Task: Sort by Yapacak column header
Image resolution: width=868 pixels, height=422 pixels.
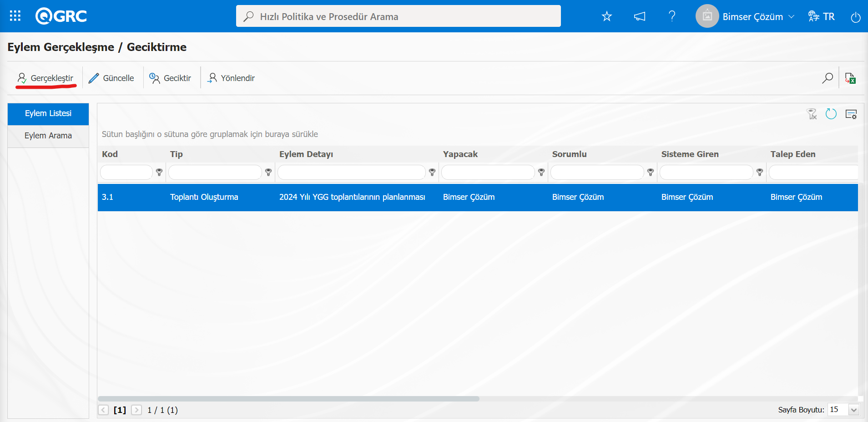Action: (x=460, y=154)
